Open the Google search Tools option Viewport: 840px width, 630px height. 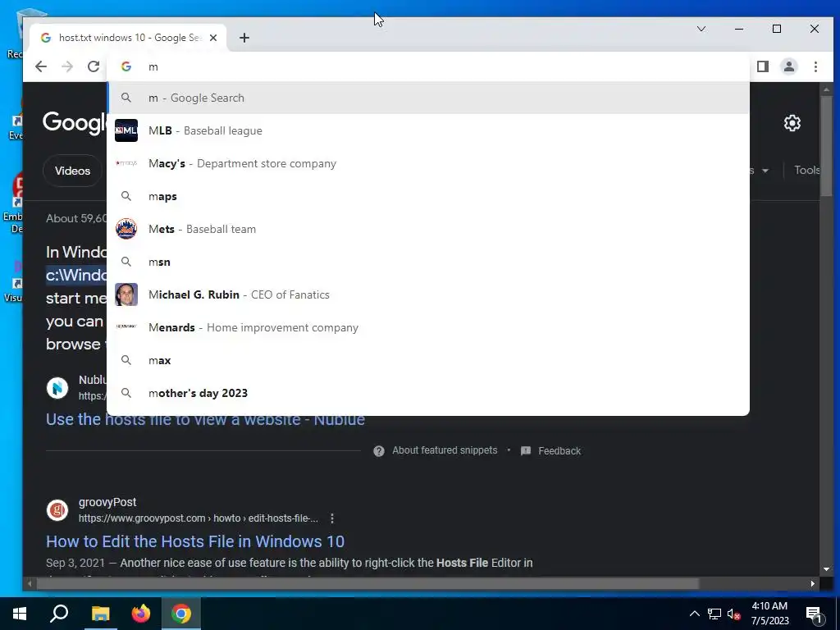(x=807, y=171)
